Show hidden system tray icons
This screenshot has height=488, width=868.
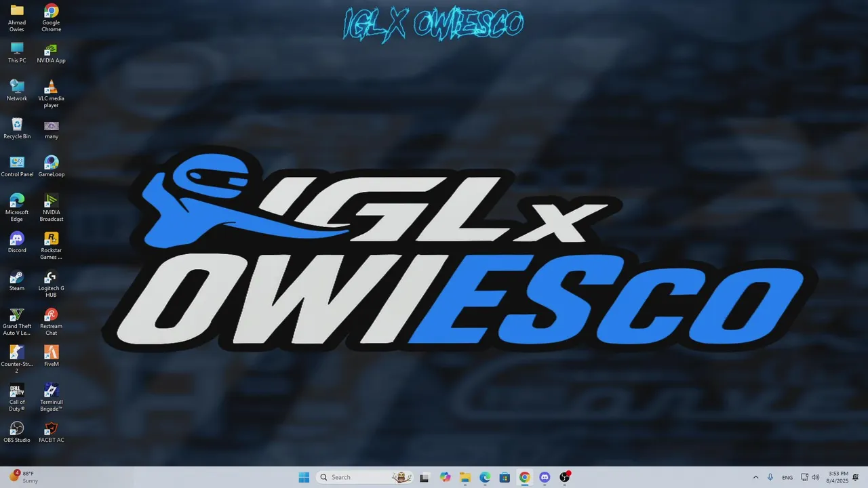pyautogui.click(x=755, y=477)
